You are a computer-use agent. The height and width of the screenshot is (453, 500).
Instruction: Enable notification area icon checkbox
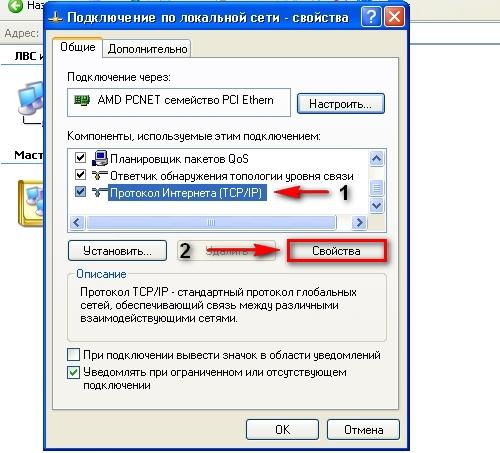(73, 355)
